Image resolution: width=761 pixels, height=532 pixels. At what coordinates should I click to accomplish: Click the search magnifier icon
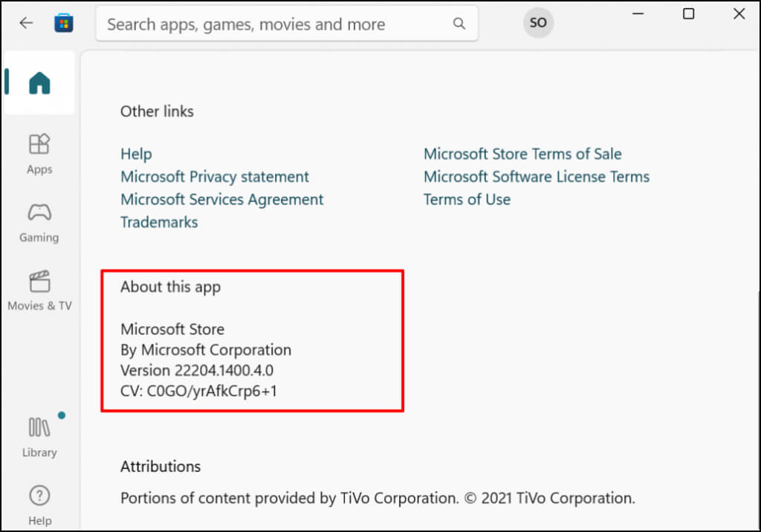coord(460,24)
